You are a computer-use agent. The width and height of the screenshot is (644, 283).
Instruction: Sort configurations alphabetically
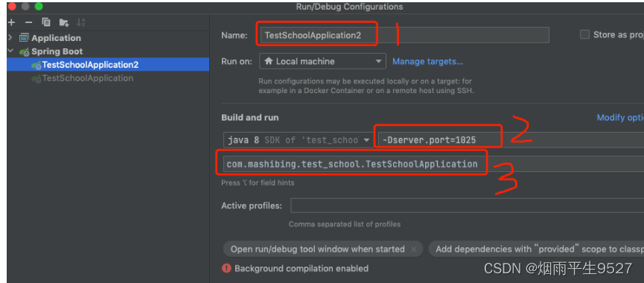pyautogui.click(x=81, y=22)
